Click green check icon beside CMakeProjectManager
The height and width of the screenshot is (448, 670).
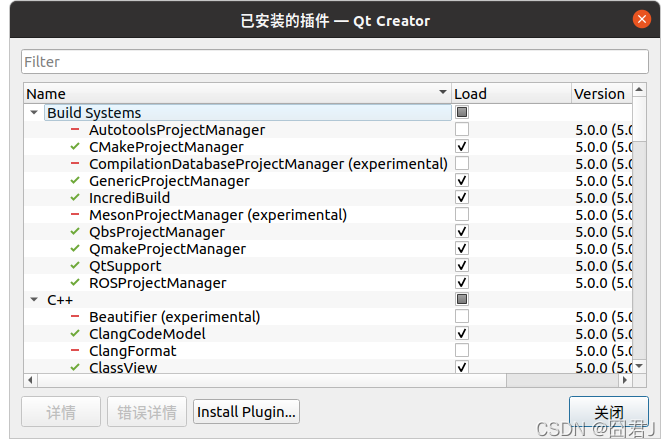pos(75,147)
